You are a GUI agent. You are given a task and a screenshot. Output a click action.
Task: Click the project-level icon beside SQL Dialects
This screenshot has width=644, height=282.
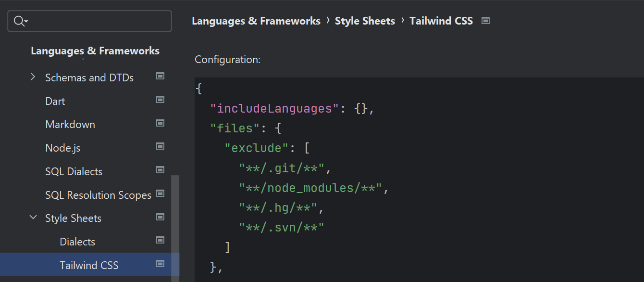tap(161, 170)
